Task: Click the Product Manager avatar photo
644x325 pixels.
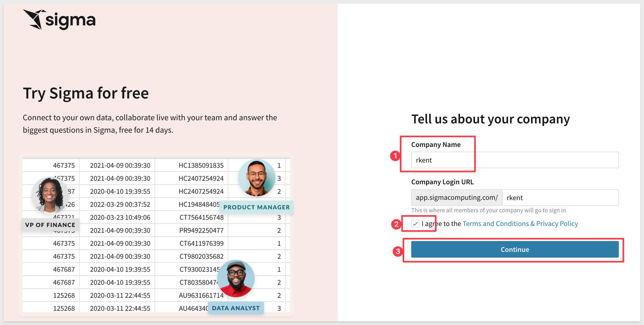Action: click(x=257, y=178)
